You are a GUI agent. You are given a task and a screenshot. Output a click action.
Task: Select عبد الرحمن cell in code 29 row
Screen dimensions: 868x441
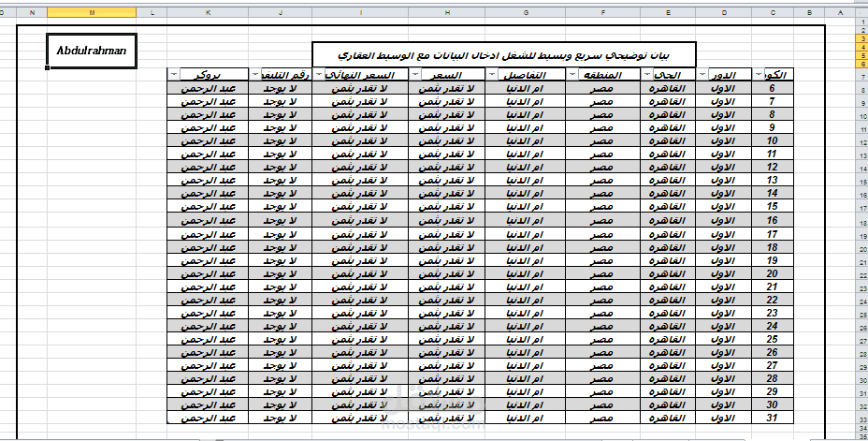pyautogui.click(x=208, y=391)
